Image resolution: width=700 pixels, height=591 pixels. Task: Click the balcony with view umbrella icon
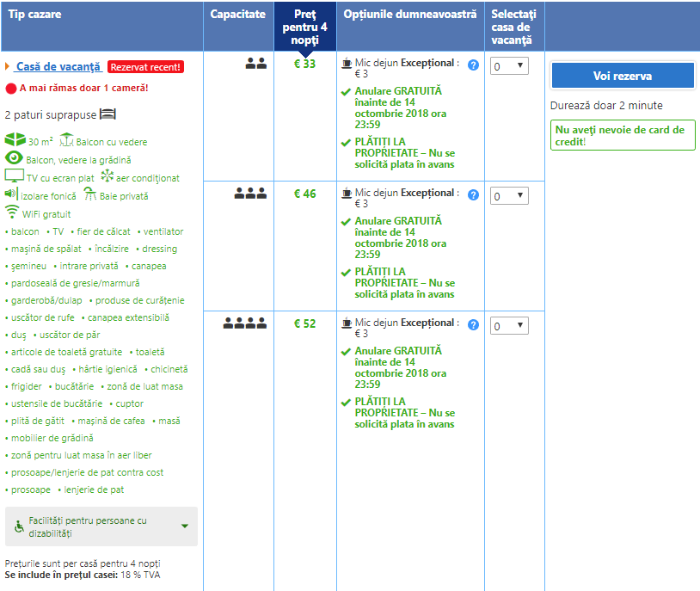pyautogui.click(x=66, y=140)
